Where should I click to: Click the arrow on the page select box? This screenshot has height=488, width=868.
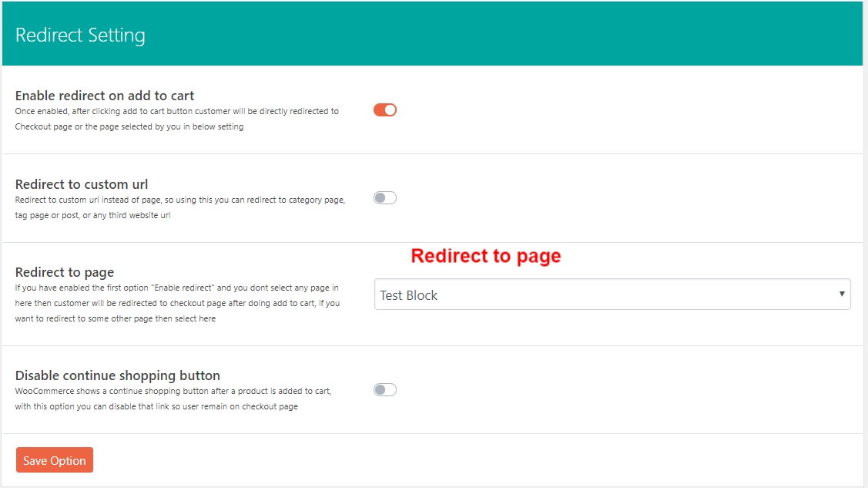point(842,294)
